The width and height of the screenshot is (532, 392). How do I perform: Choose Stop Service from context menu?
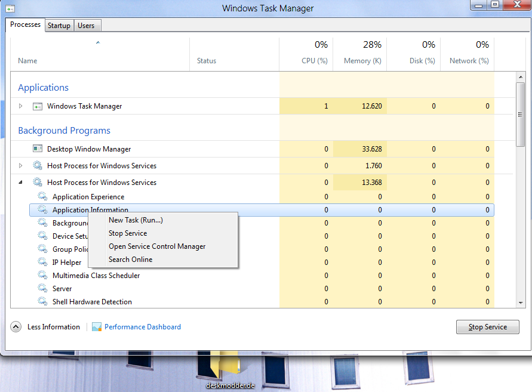tap(163, 233)
